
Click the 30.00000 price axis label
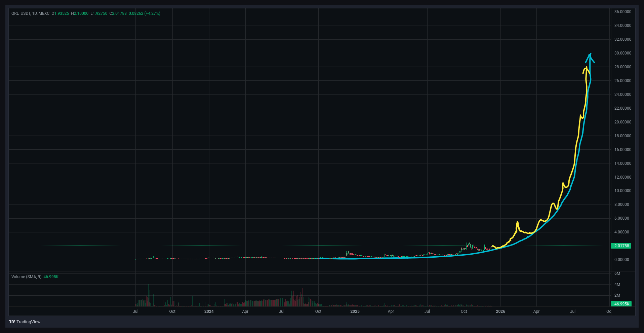click(x=622, y=53)
